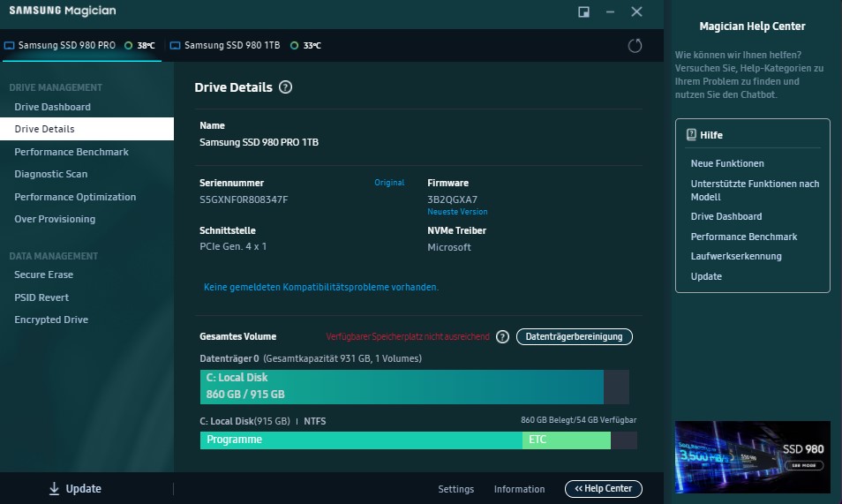Click the drive icon of Samsung SSD 980 PRO
Screen dimensions: 842x504
10,46
